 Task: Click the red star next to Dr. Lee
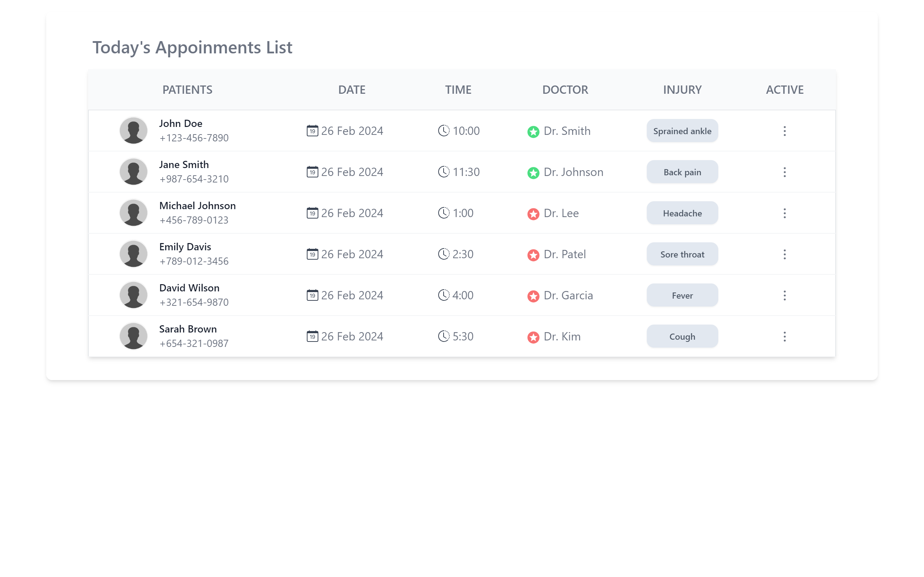click(533, 214)
